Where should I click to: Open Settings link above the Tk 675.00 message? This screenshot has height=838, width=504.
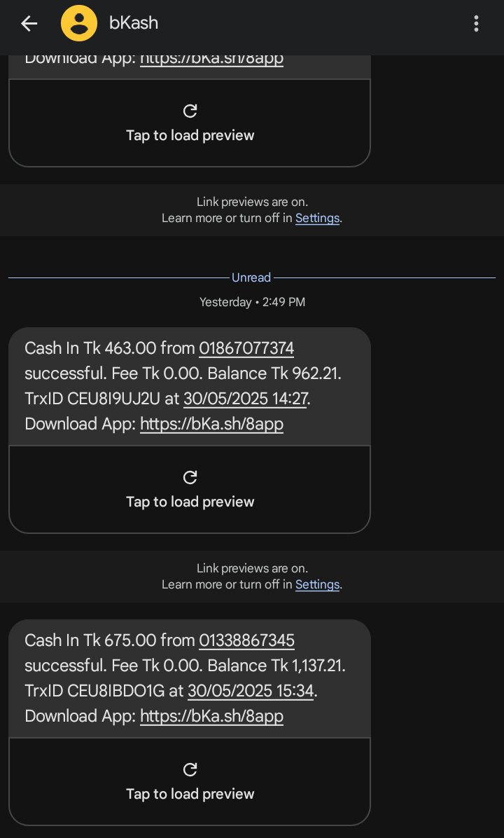click(317, 584)
